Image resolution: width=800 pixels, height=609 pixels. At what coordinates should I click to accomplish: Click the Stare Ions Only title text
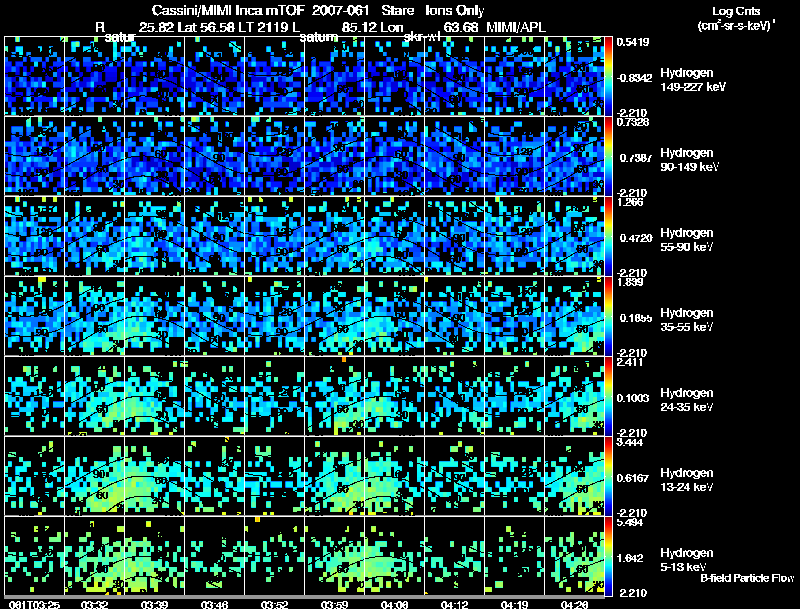point(433,11)
